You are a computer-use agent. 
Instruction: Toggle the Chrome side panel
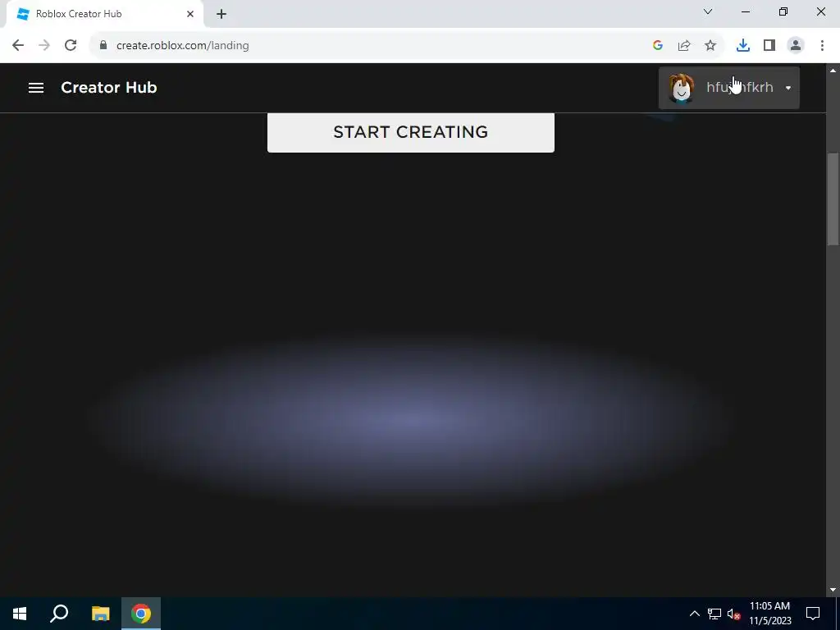pos(769,46)
